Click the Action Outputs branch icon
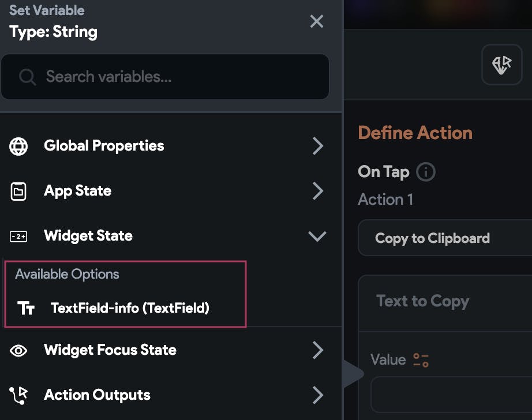532x420 pixels. [x=18, y=395]
